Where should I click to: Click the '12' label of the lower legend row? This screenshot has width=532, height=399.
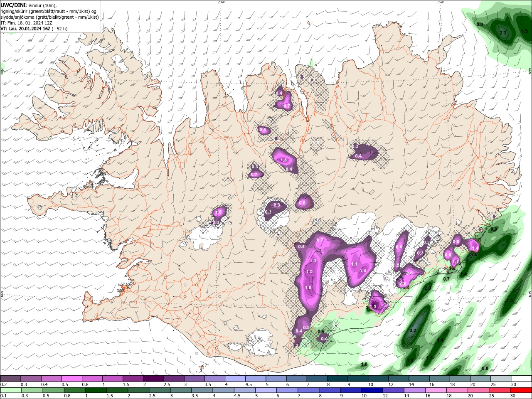point(385,396)
